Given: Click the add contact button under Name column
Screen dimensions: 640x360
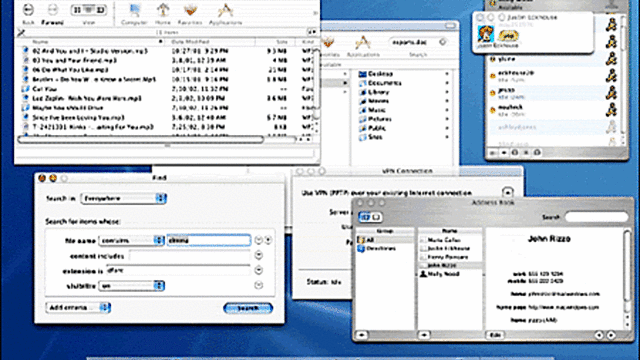Looking at the screenshot, I should click(424, 335).
